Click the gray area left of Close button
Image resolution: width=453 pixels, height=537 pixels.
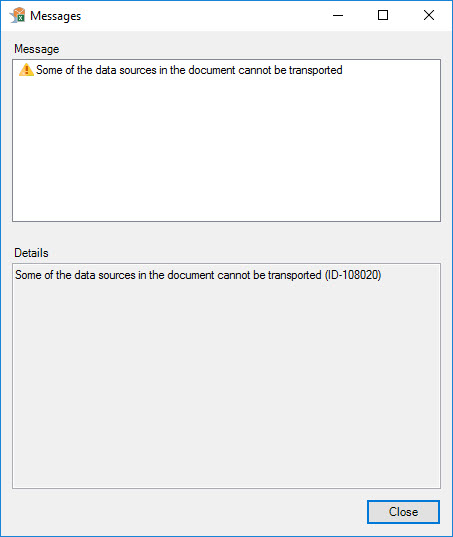tap(188, 512)
